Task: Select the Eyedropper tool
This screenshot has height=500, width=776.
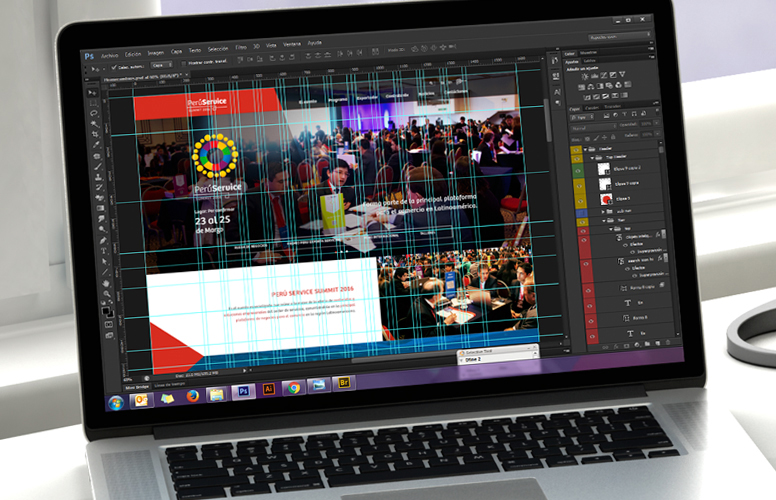Action: coord(97,145)
